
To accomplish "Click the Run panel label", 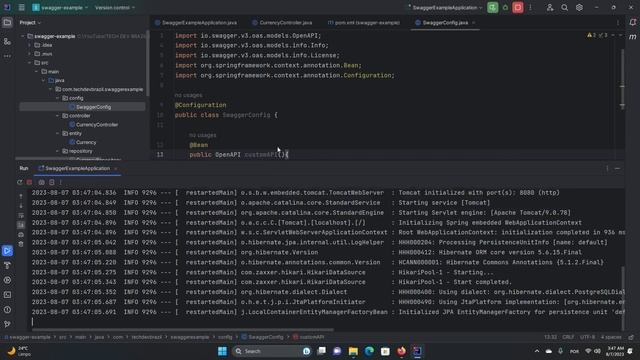I will pos(24,169).
